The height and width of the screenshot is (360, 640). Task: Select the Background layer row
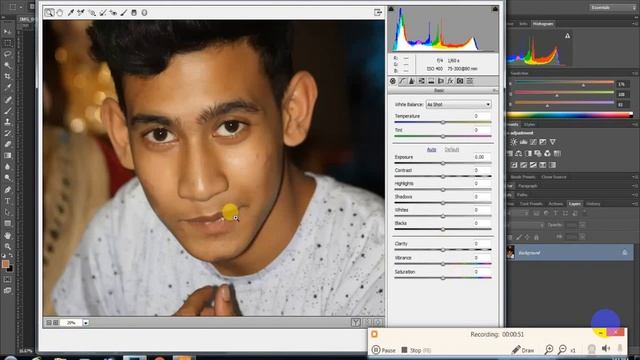click(569, 253)
